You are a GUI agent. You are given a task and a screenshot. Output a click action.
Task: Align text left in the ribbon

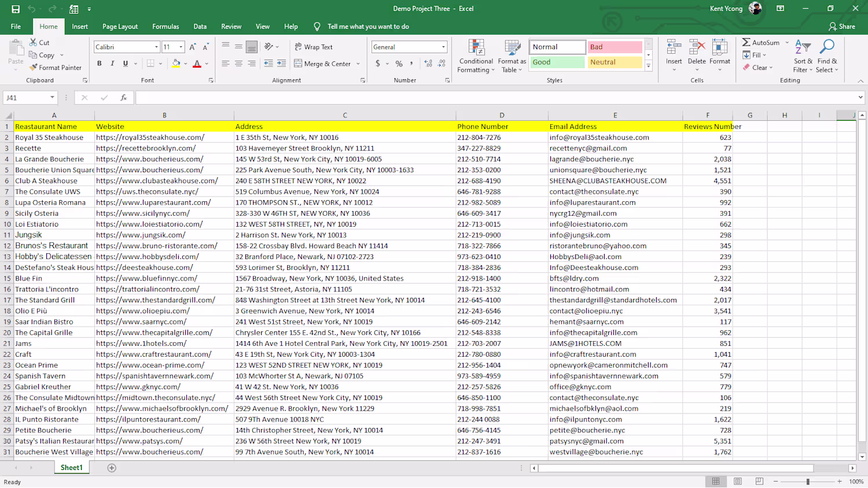226,64
